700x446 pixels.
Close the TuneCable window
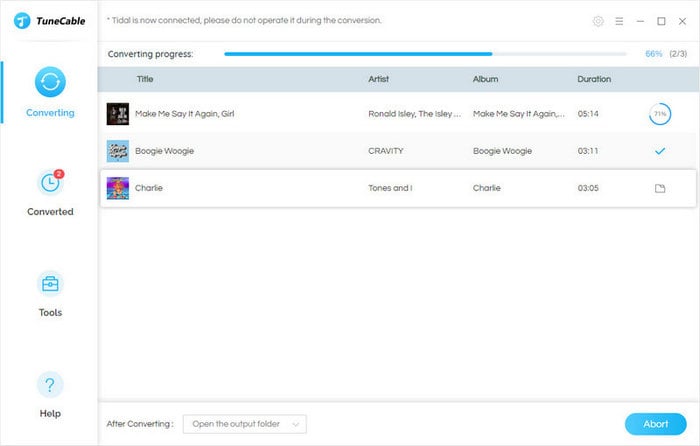pyautogui.click(x=682, y=21)
